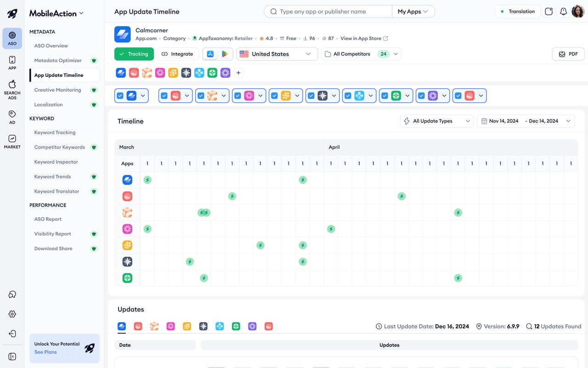Viewport: 588px width, 368px height.
Task: Open the APP section in left rail
Action: tap(12, 63)
